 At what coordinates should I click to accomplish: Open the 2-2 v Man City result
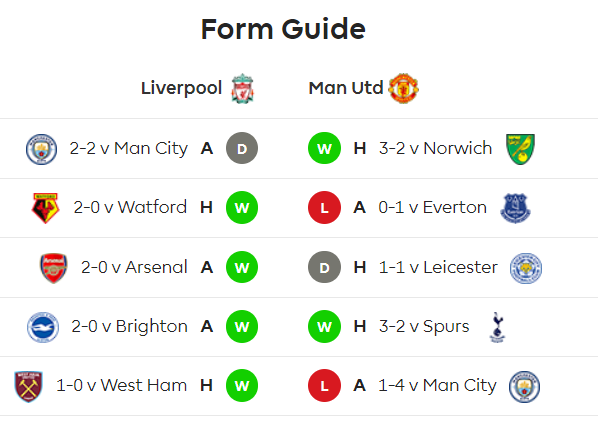[x=129, y=148]
